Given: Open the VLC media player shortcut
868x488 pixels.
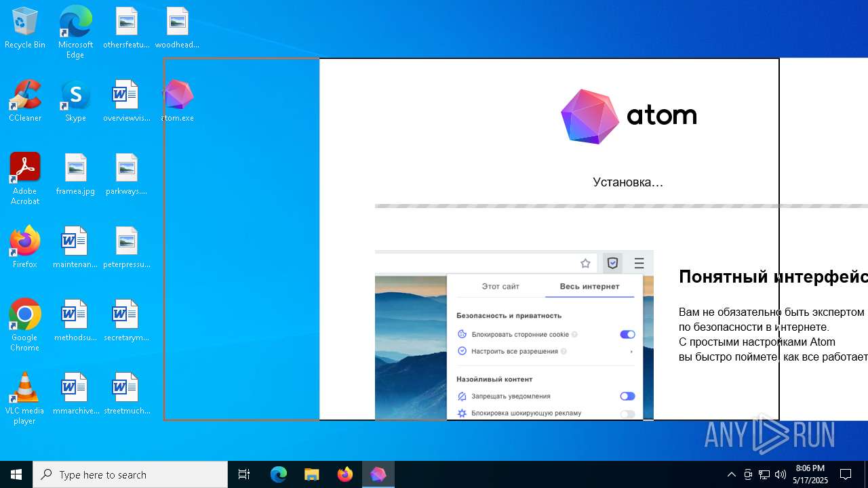Looking at the screenshot, I should click(x=25, y=399).
